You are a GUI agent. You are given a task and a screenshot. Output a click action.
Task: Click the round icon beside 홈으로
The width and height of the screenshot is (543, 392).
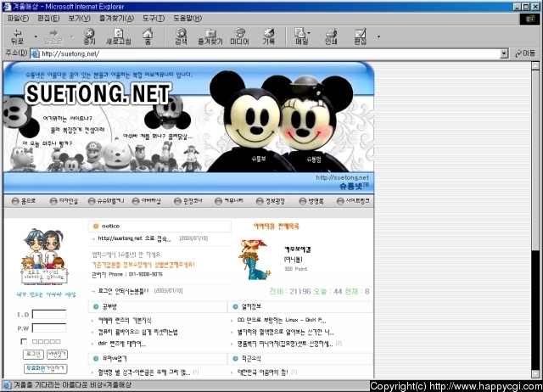pyautogui.click(x=15, y=201)
